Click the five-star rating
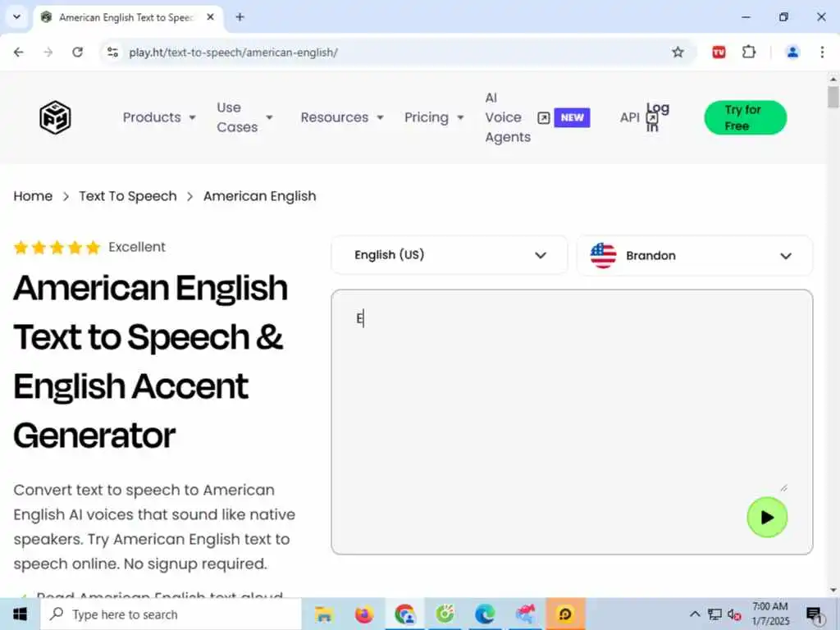The height and width of the screenshot is (630, 840). pos(57,248)
